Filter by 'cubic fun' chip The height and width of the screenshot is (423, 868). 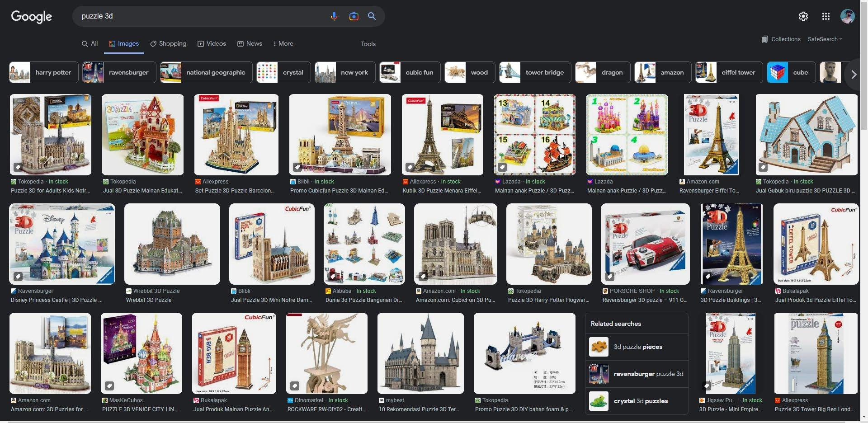pyautogui.click(x=410, y=72)
